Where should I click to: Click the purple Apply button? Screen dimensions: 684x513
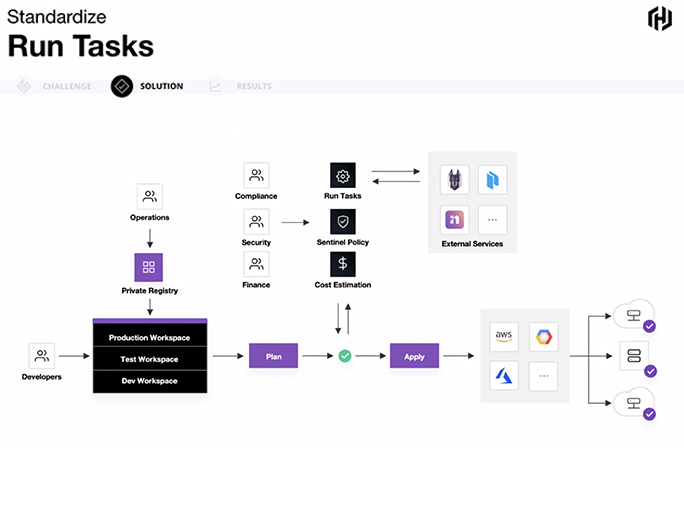(414, 356)
